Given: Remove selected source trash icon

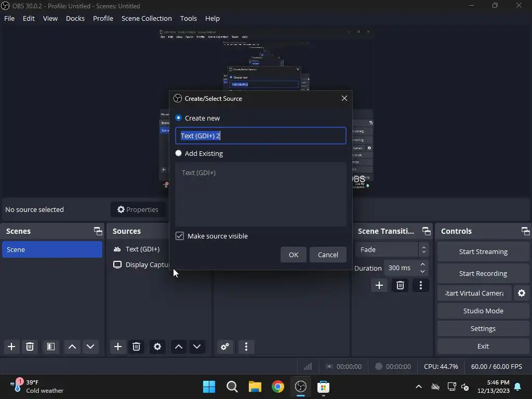Looking at the screenshot, I should click(x=137, y=347).
